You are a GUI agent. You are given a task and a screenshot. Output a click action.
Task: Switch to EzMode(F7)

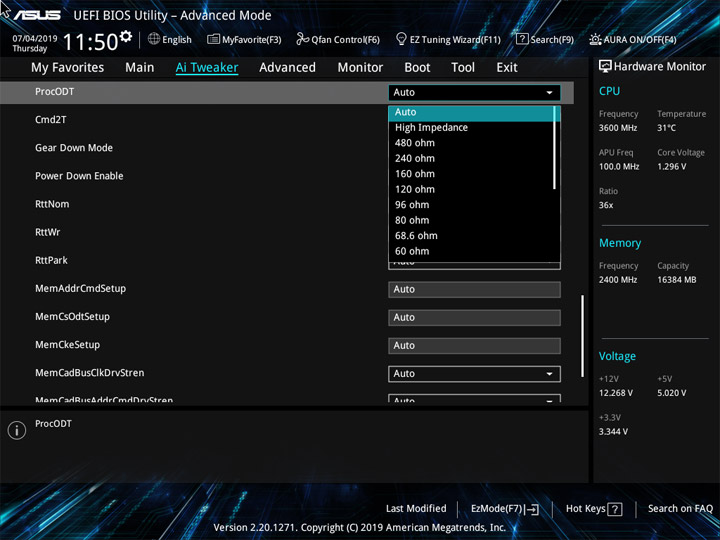[x=505, y=509]
